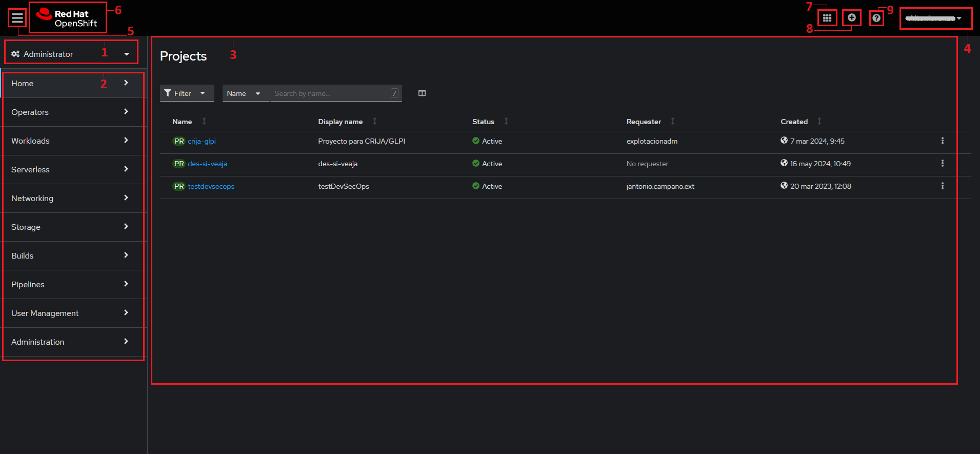This screenshot has width=980, height=454.
Task: Sort projects by Requester column
Action: pos(651,122)
